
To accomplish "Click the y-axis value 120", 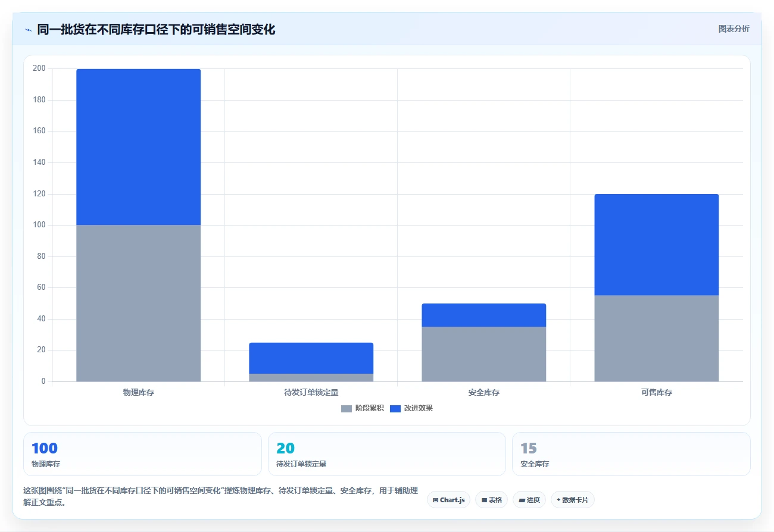I will click(39, 194).
